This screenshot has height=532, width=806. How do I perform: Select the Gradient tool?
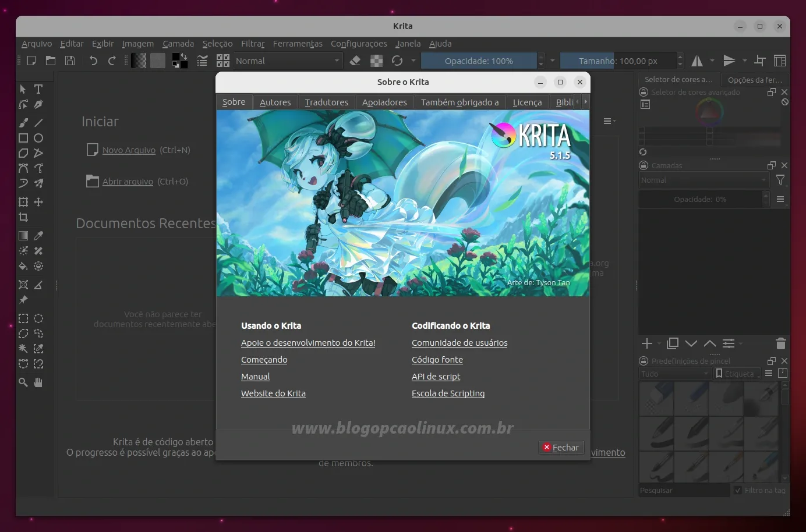(23, 236)
